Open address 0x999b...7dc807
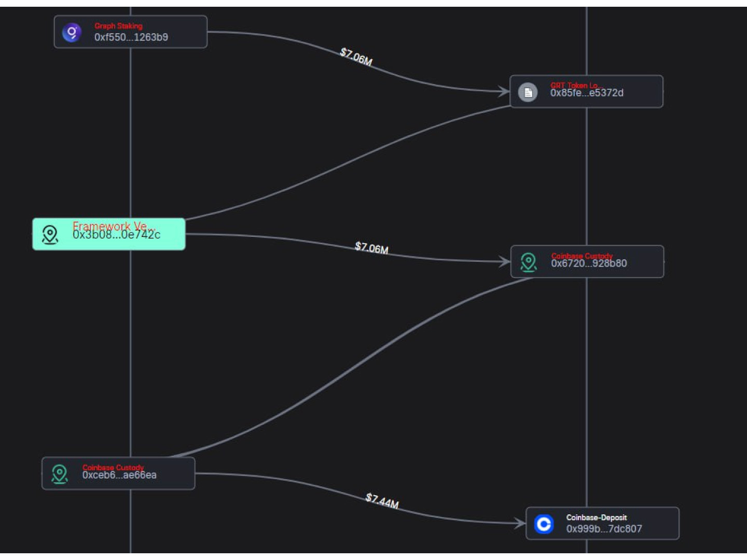This screenshot has height=560, width=747. click(x=604, y=529)
